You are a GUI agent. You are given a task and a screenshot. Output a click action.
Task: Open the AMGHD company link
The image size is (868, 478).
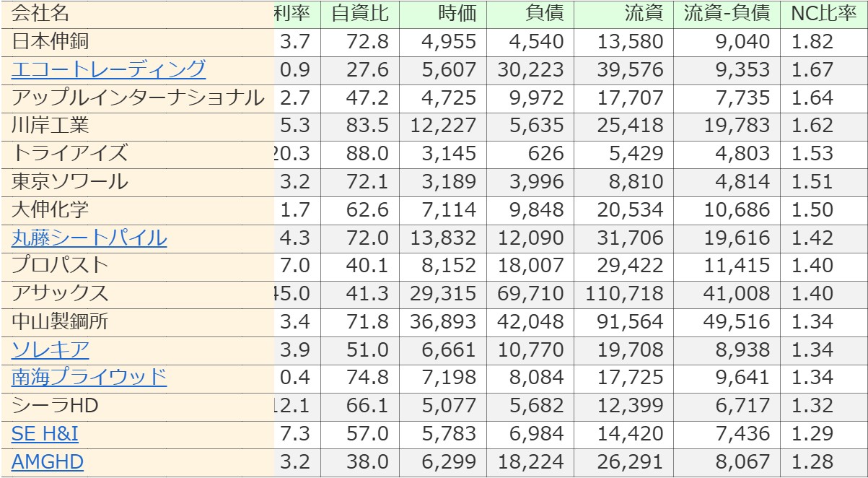click(48, 461)
